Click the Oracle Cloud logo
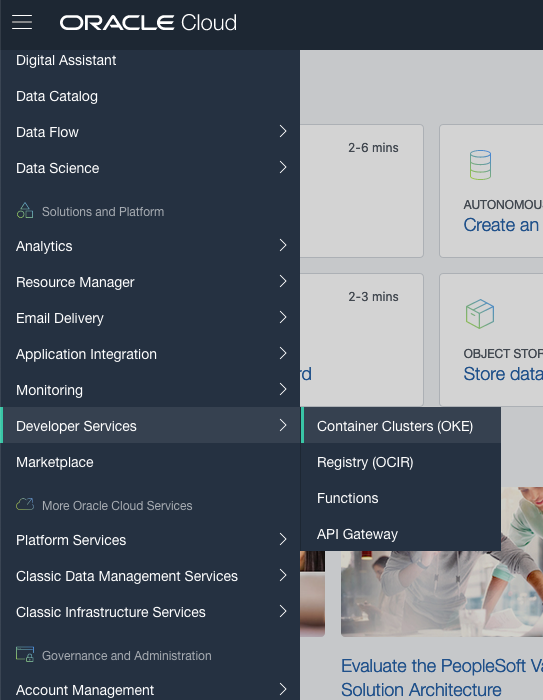 pyautogui.click(x=148, y=23)
